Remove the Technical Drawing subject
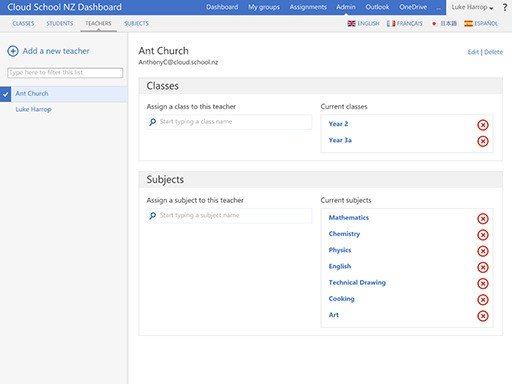This screenshot has height=384, width=512. 483,284
